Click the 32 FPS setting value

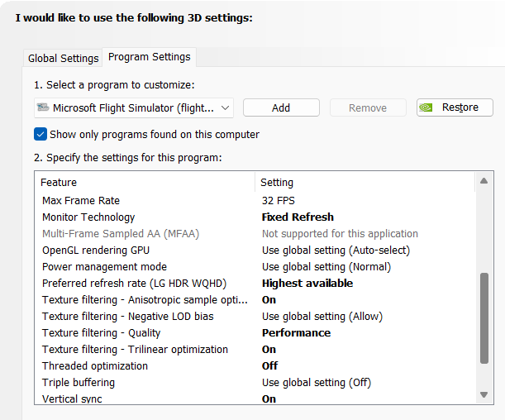click(x=279, y=201)
